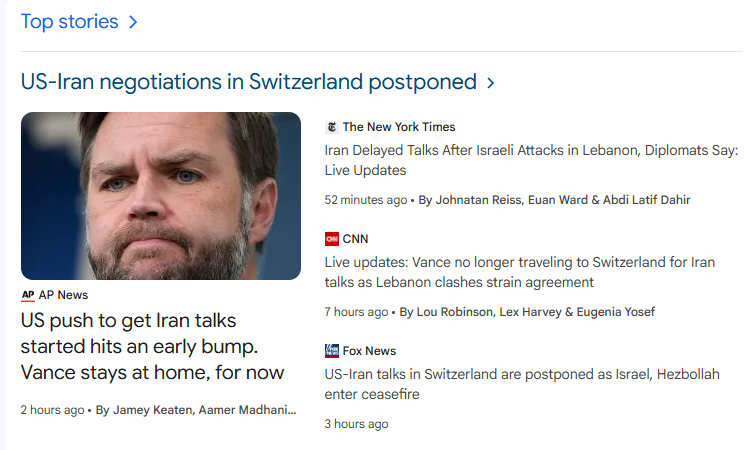Image resolution: width=747 pixels, height=450 pixels.
Task: Click the red CNN logo icon
Action: coord(332,239)
